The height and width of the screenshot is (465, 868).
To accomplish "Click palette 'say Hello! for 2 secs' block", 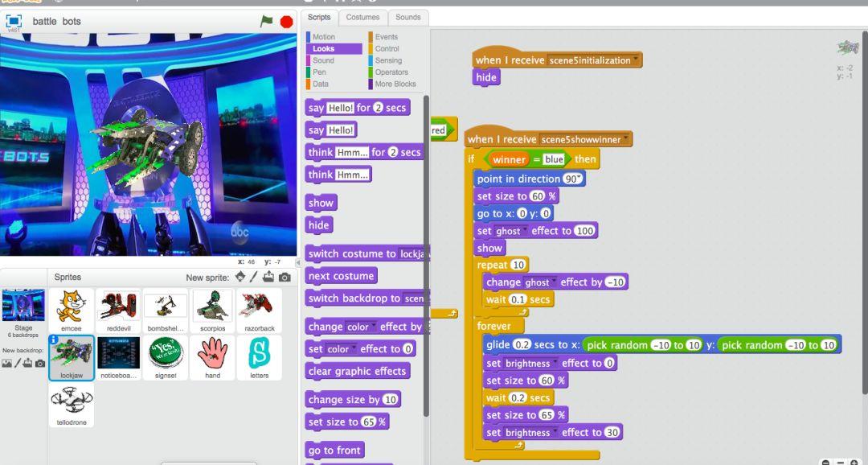I will point(357,108).
